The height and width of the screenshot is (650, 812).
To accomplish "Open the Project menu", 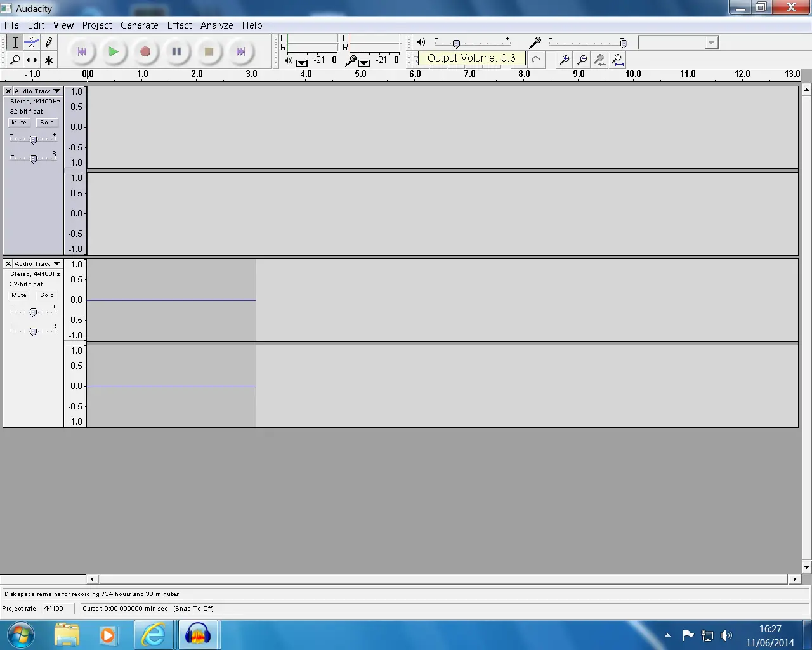I will coord(97,25).
